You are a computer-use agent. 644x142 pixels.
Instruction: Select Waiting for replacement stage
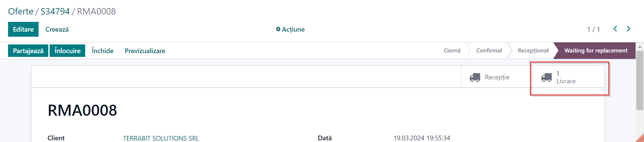point(596,50)
